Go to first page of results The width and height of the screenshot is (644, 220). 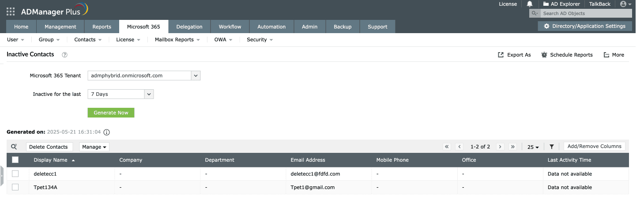[x=447, y=147]
